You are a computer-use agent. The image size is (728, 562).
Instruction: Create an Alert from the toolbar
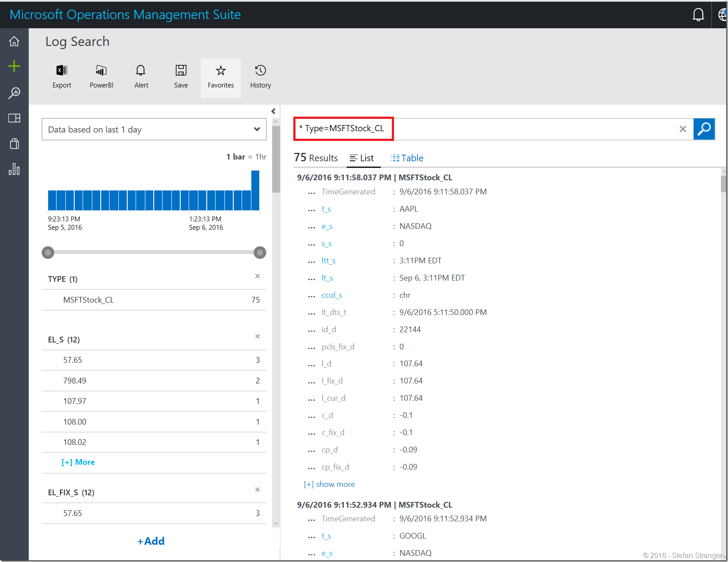pyautogui.click(x=141, y=77)
